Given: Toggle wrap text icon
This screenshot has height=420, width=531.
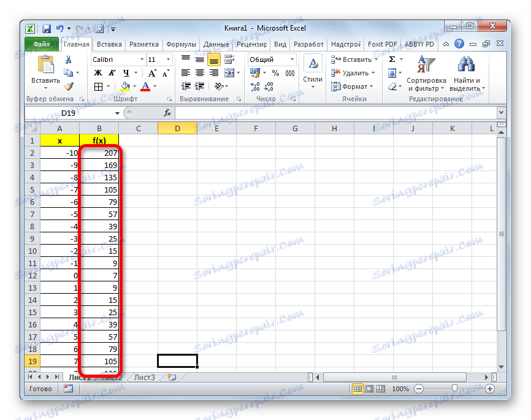Looking at the screenshot, I should 229,59.
